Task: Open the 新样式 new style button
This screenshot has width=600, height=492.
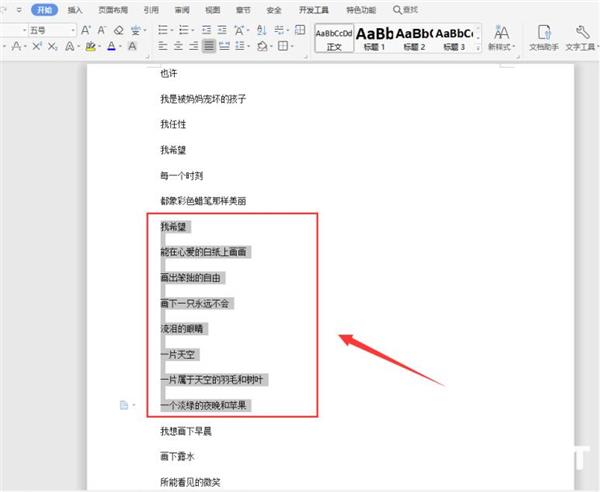Action: 501,38
